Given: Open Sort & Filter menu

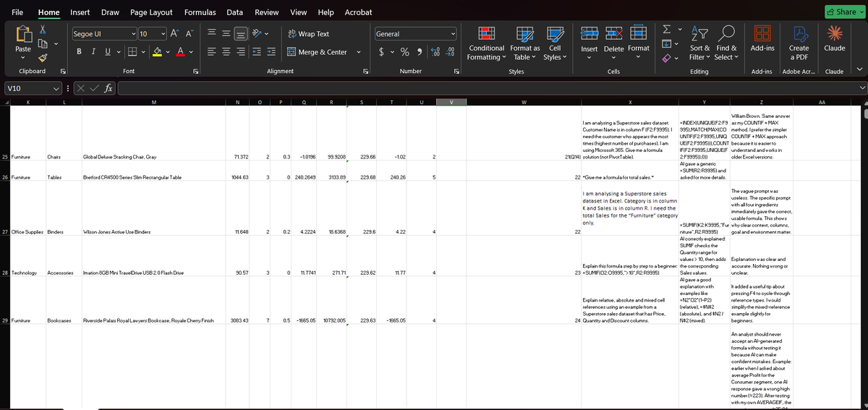Looking at the screenshot, I should click(699, 43).
